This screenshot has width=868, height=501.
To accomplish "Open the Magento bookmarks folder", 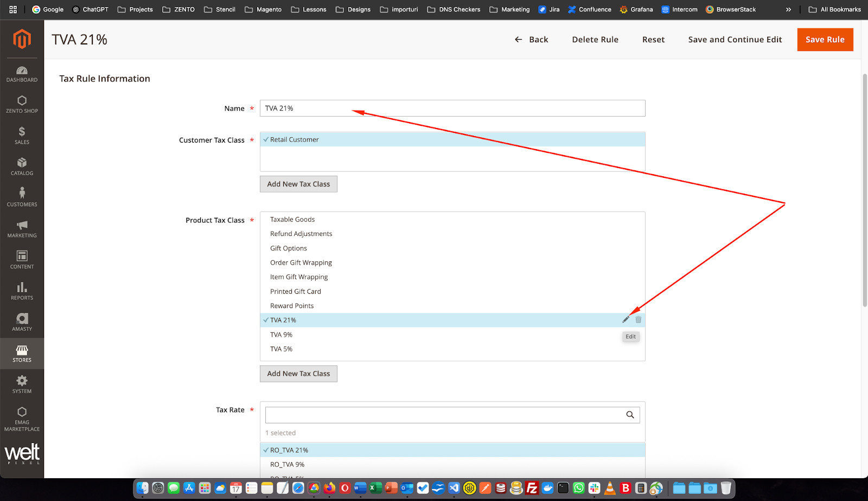I will click(263, 9).
